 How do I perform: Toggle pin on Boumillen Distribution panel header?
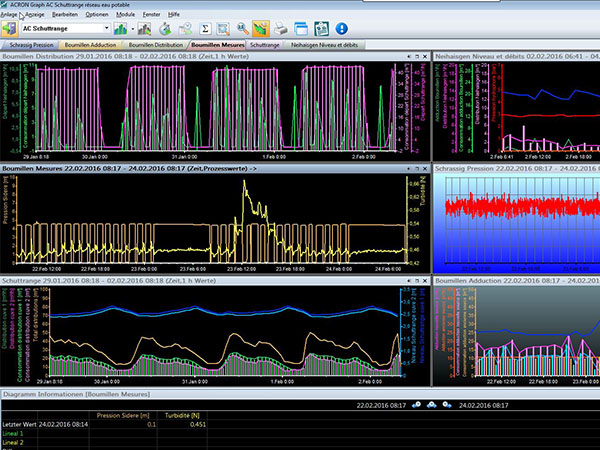(x=409, y=56)
